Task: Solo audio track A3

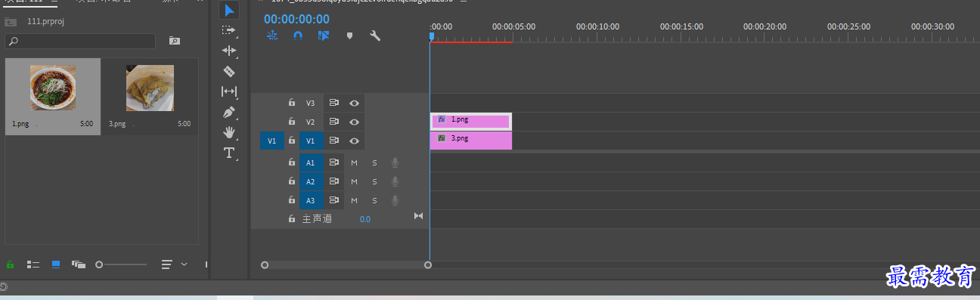Action: coord(374,200)
